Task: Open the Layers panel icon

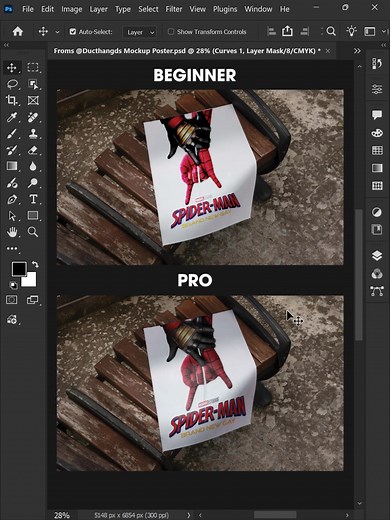Action: [377, 256]
